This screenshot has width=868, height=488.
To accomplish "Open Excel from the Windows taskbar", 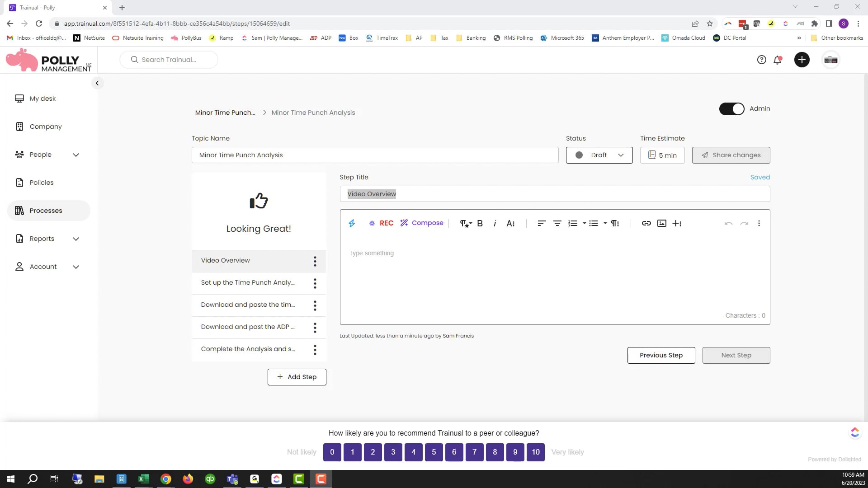I will point(143,479).
